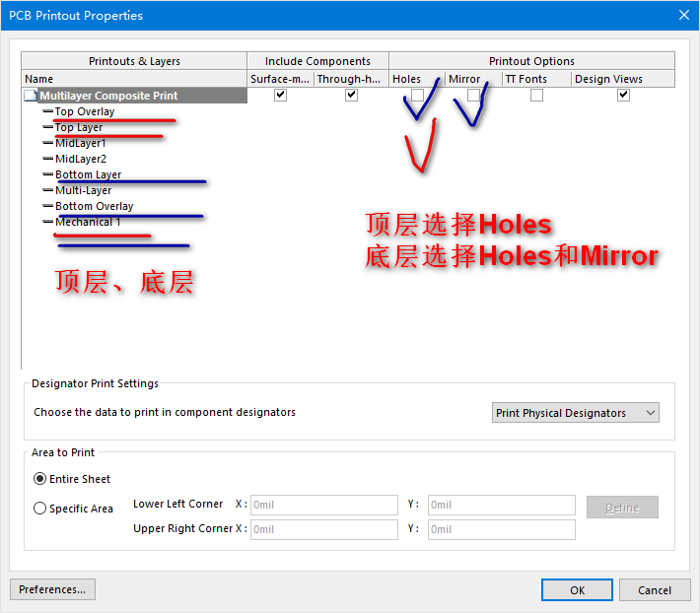Screen dimensions: 700x613
Task: Select the Multi-Layer entry in the list
Action: tap(83, 190)
